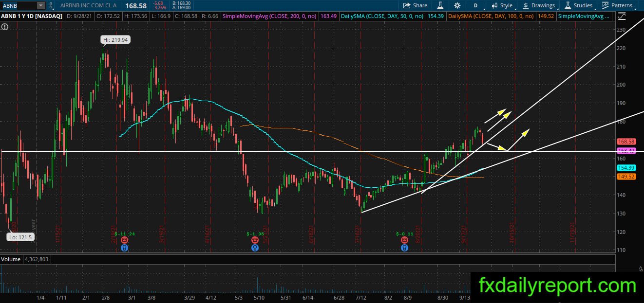644x303 pixels.
Task: Click the chart mode icon above price axis
Action: tap(622, 16)
